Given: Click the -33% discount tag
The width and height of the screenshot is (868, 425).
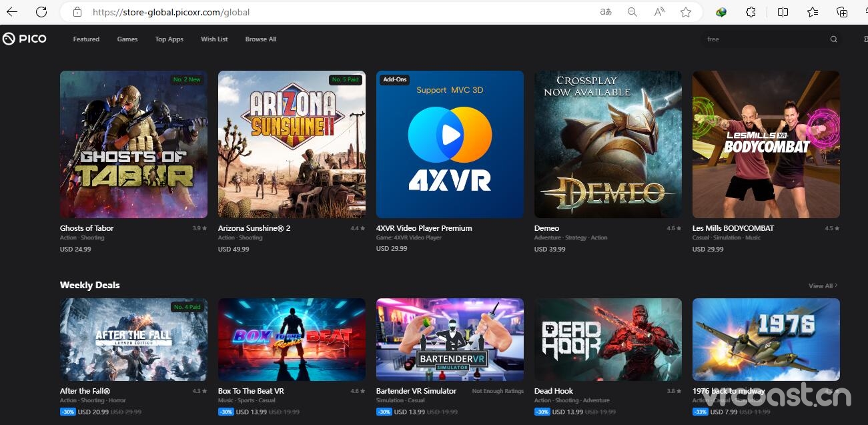Looking at the screenshot, I should pos(701,412).
